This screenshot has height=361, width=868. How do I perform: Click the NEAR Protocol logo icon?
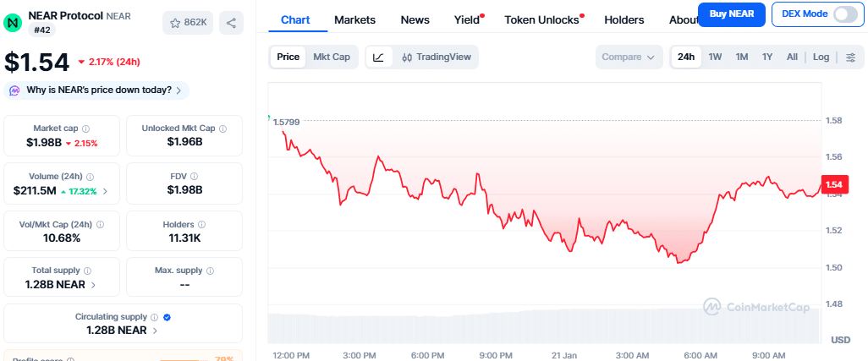12,23
